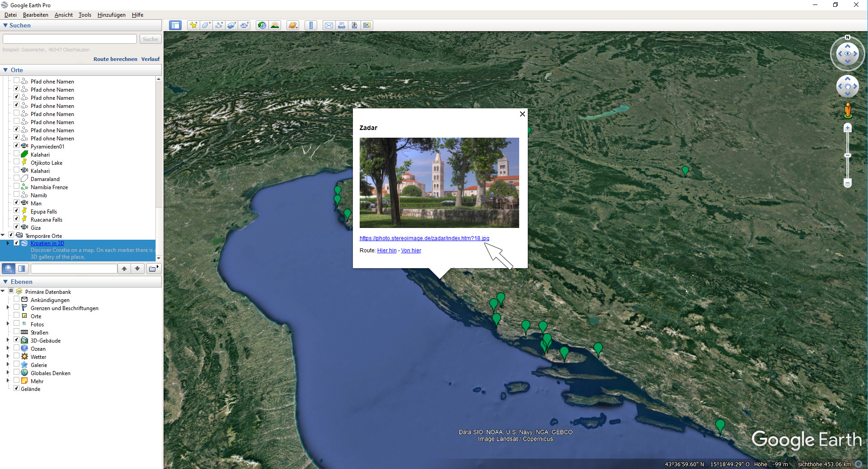Show sunlight across the landscape

[x=275, y=25]
